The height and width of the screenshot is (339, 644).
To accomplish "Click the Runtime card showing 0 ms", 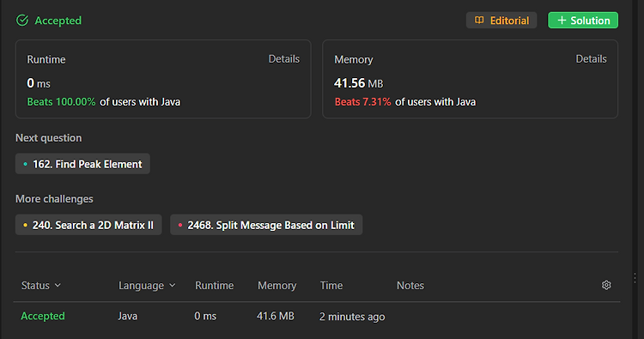I will pos(163,79).
